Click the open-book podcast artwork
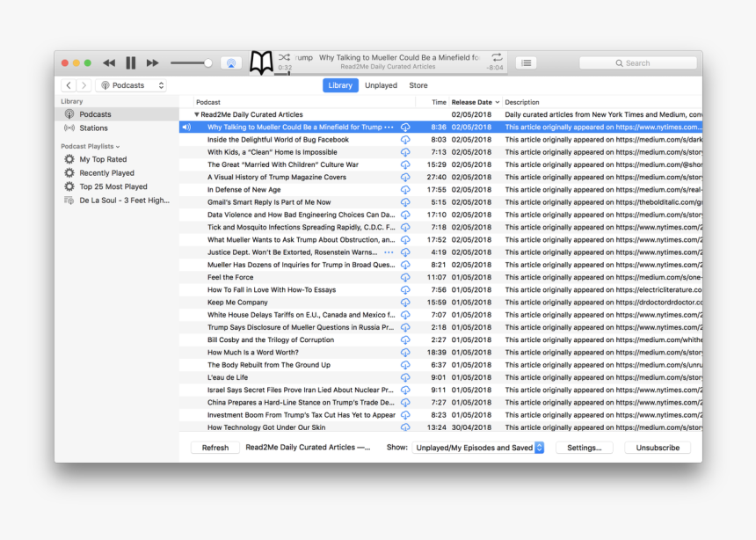This screenshot has height=540, width=756. point(261,62)
